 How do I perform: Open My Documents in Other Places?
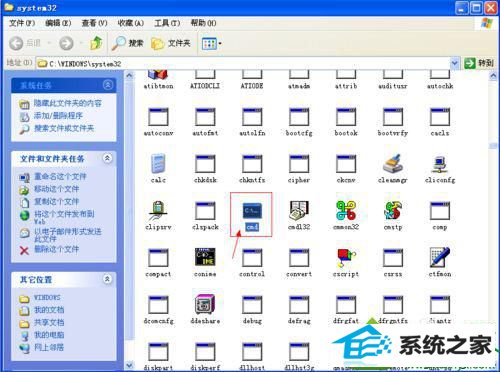click(49, 310)
